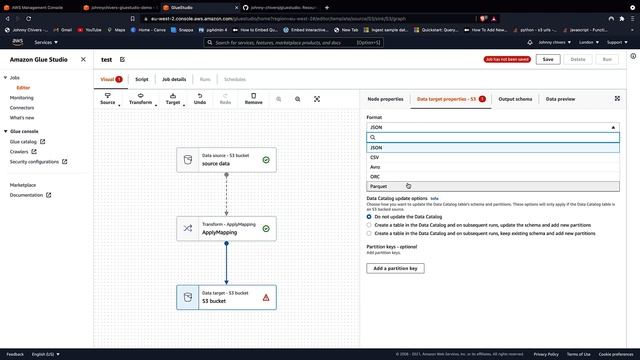
Task: Collapse the Format dropdown arrow
Action: click(613, 127)
